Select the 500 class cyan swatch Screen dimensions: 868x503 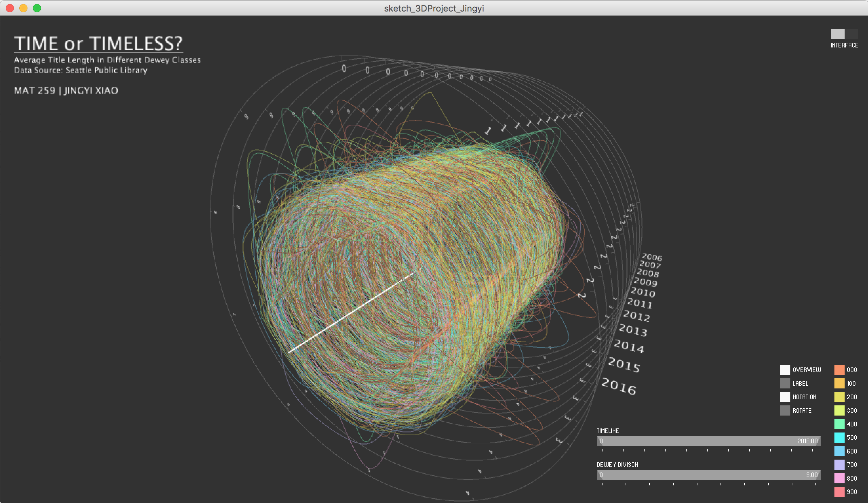[x=839, y=437]
